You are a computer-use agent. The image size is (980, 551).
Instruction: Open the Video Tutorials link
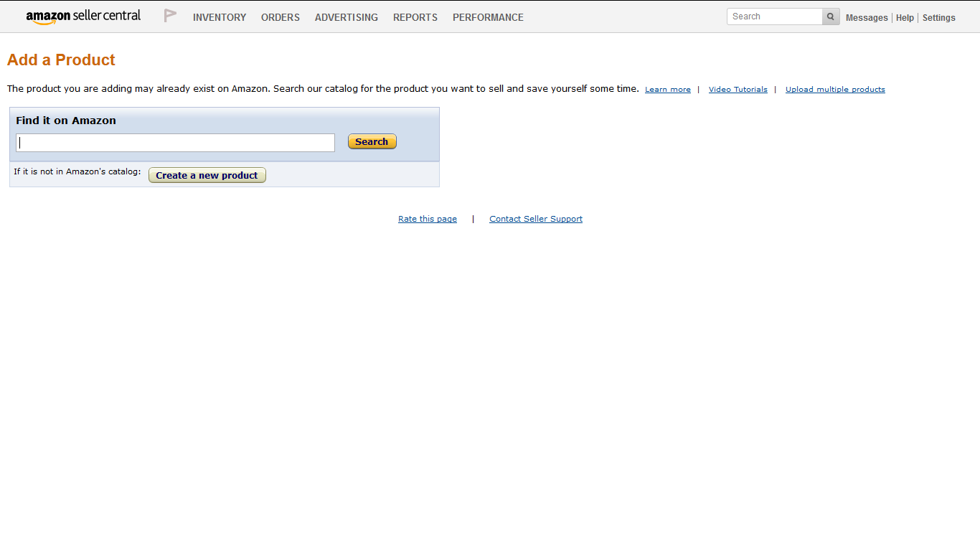(738, 90)
